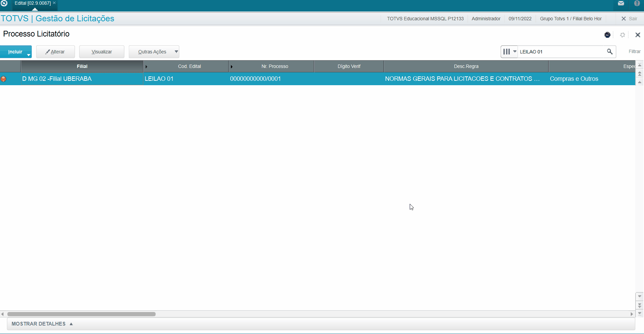This screenshot has width=644, height=334.
Task: Click the Alterar button
Action: click(55, 52)
